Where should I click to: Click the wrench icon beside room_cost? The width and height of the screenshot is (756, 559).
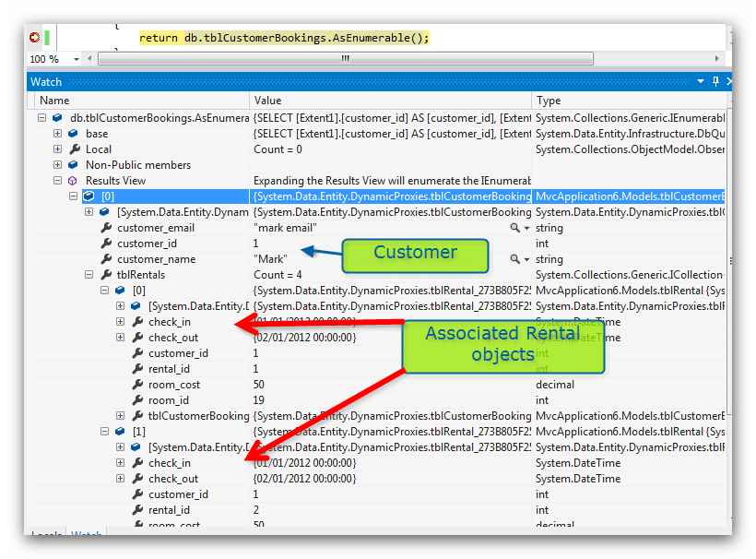coord(137,385)
